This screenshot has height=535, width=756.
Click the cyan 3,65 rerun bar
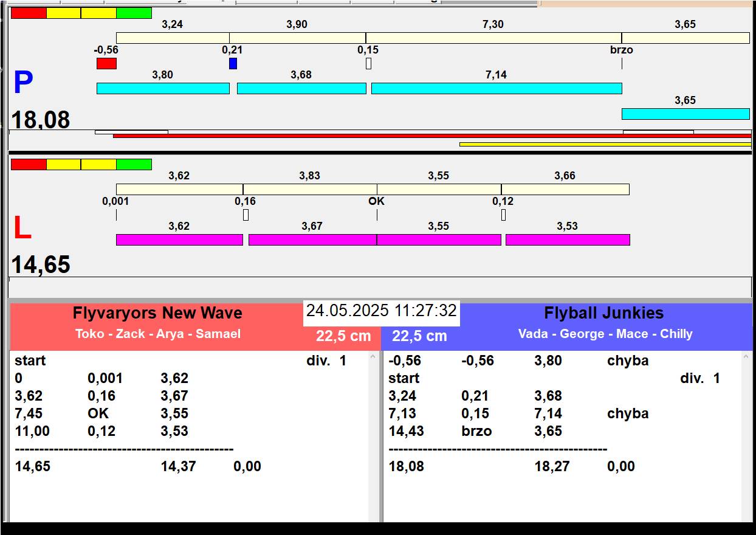685,114
